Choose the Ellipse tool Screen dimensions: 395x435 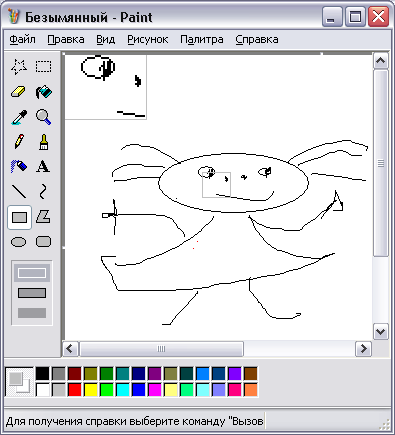tap(19, 242)
